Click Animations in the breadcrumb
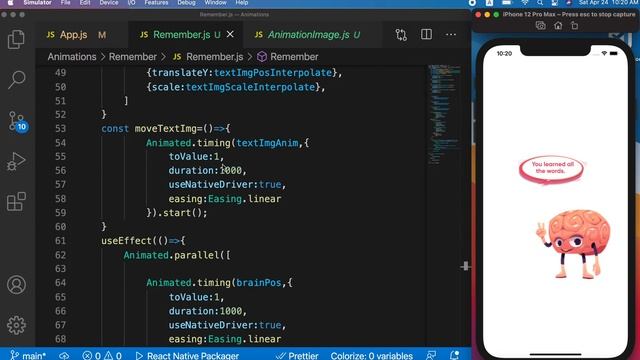This screenshot has width=640, height=360. (72, 57)
